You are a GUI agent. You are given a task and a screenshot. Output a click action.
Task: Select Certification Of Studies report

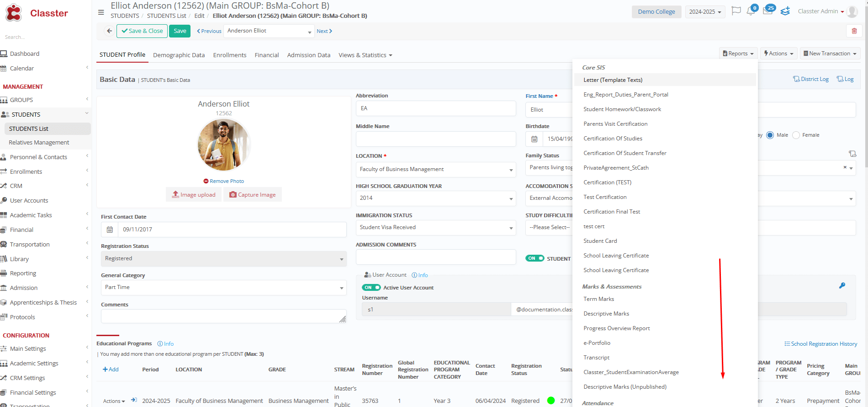(x=613, y=139)
